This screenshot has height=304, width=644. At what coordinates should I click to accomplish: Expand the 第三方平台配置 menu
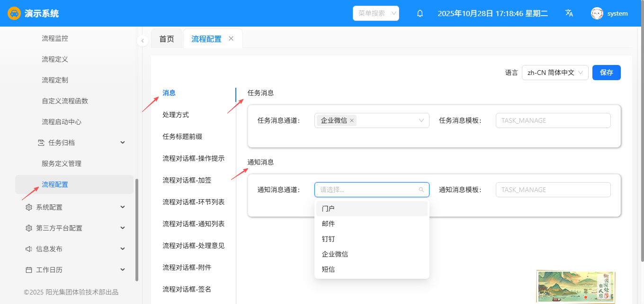click(123, 228)
